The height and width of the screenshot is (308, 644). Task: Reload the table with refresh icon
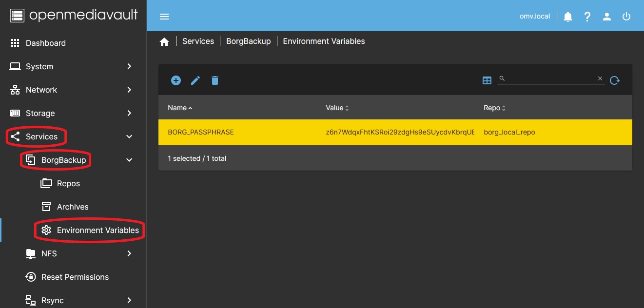click(x=614, y=80)
